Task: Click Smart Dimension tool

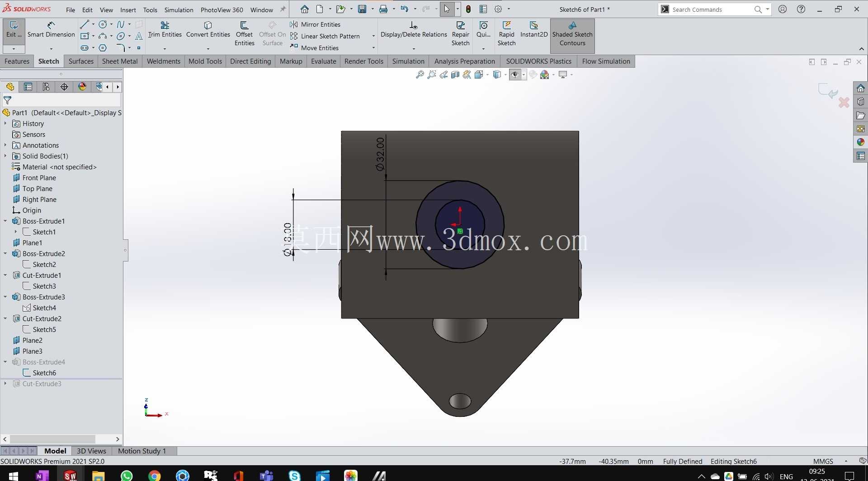Action: [x=51, y=30]
